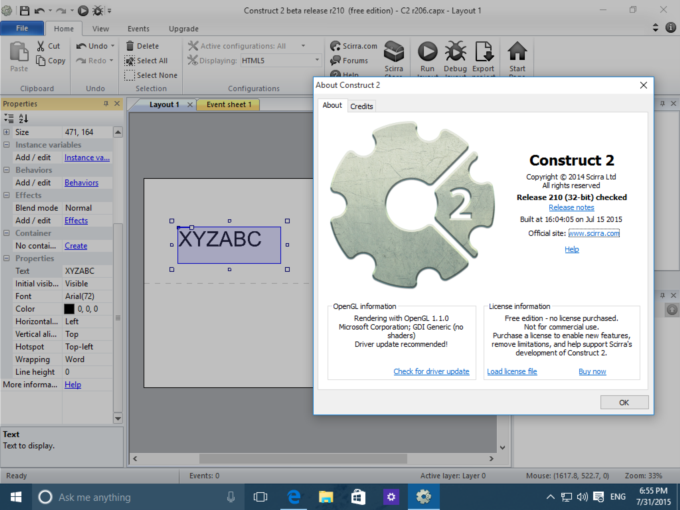Click the Delete trash icon
The image size is (680, 510).
coord(130,46)
